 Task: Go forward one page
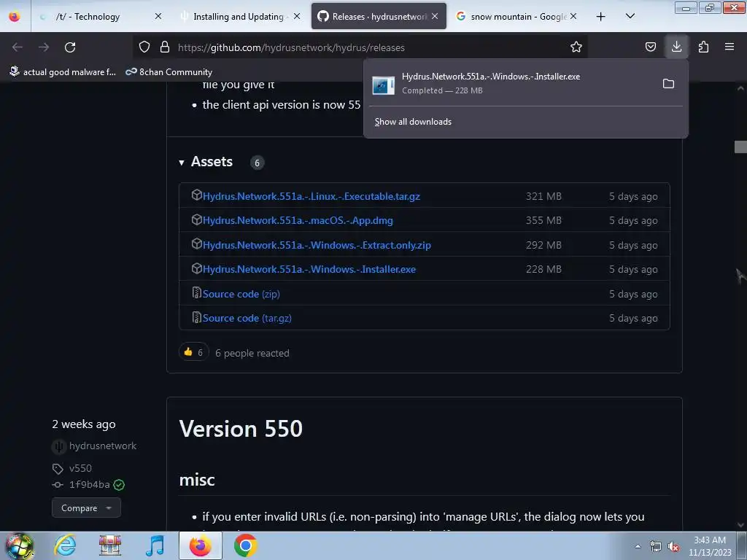44,47
